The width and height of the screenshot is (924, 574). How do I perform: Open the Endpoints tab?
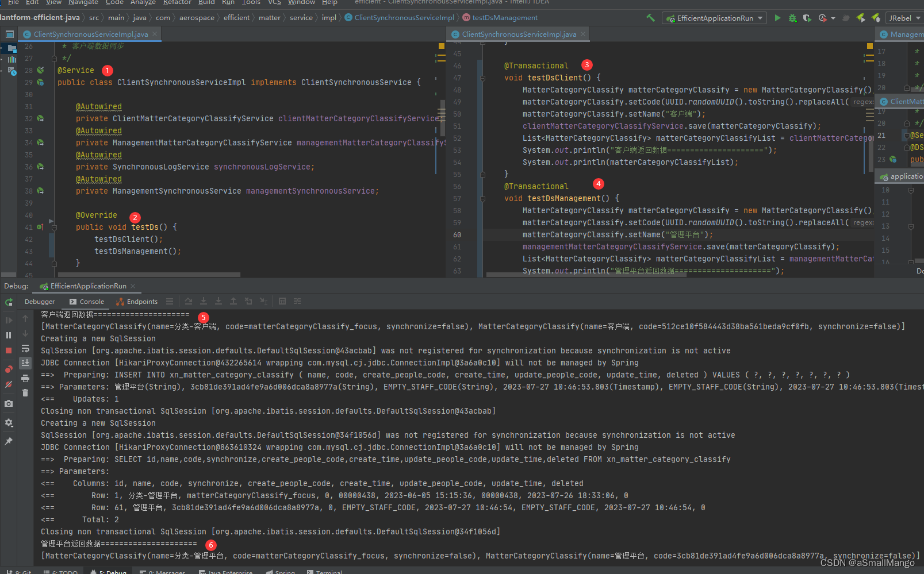click(137, 302)
